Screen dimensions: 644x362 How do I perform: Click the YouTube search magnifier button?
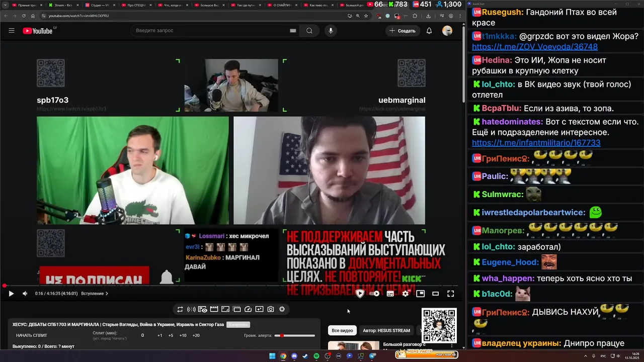point(309,31)
